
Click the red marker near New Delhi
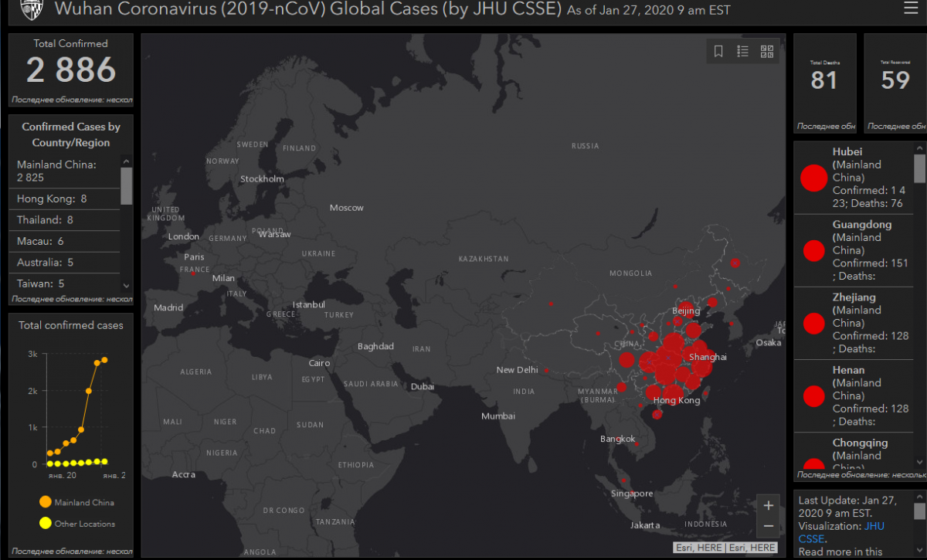pyautogui.click(x=546, y=370)
